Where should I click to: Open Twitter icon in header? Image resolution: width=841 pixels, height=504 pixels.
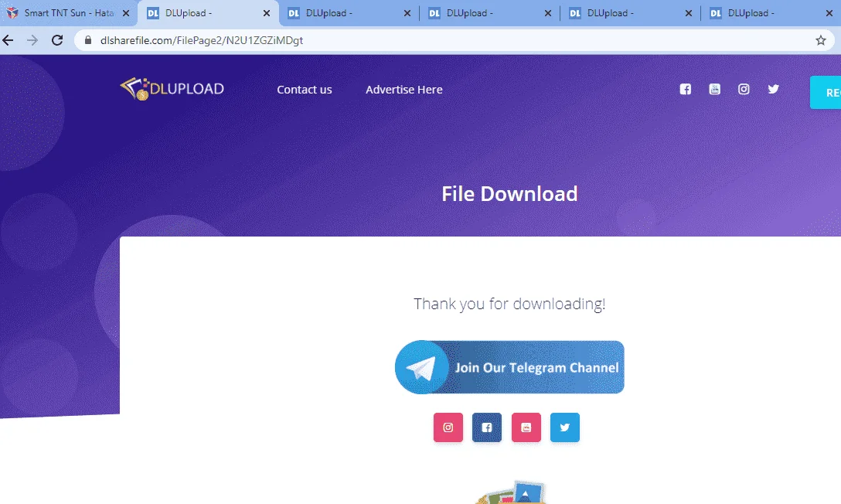point(773,89)
